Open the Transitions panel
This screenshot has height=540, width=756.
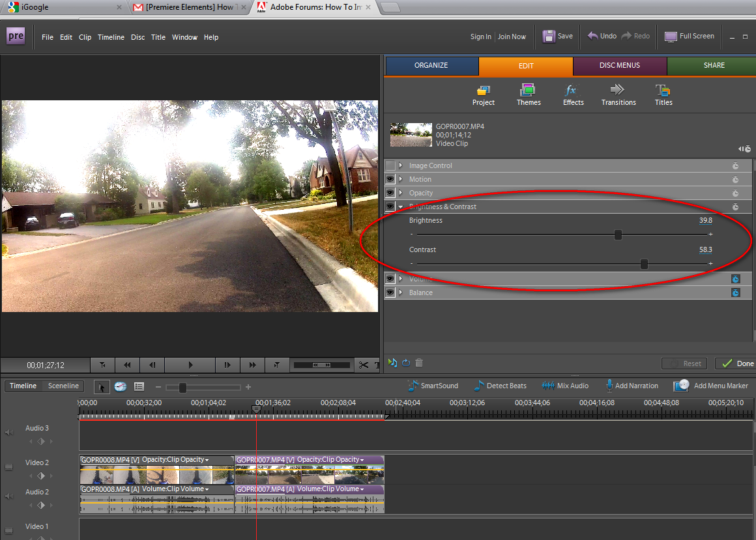tap(618, 94)
